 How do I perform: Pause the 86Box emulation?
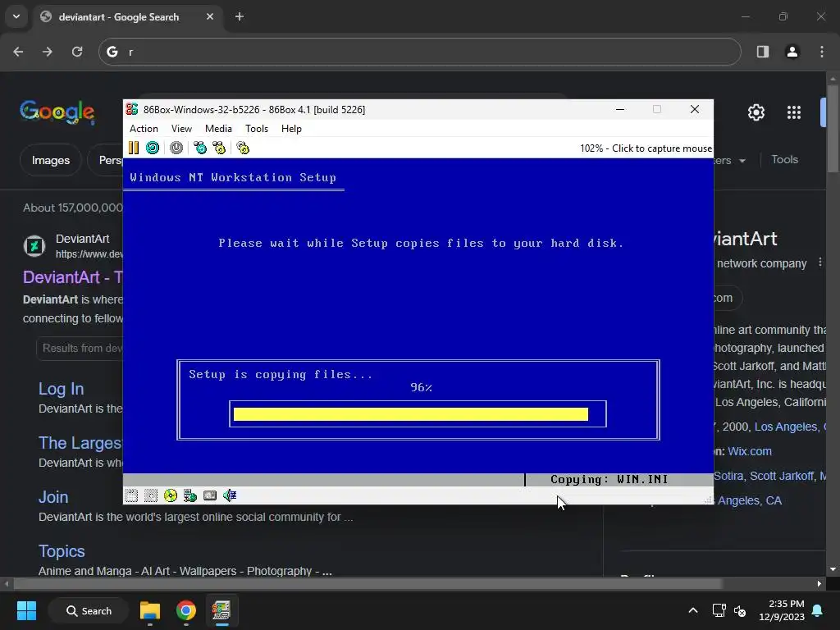click(134, 148)
